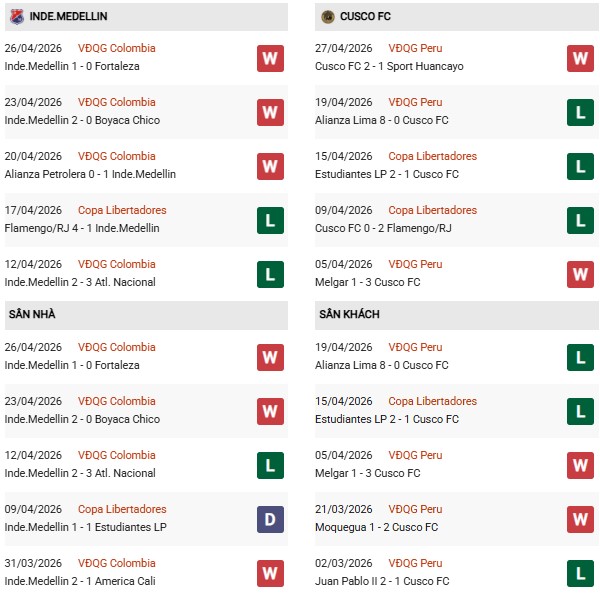Click W badge for Inde.Medellin vs Boyaca Chico
Viewport: 600px width, 594px height.
(x=270, y=112)
